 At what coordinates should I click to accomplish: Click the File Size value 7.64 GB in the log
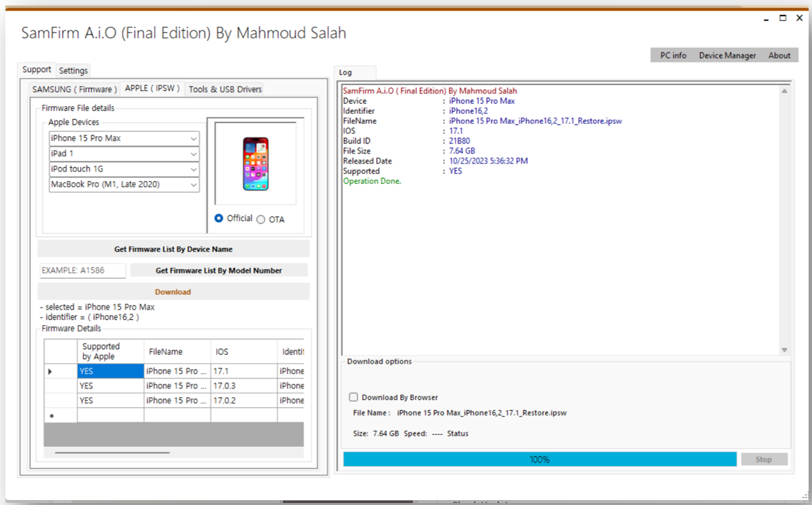pos(462,151)
